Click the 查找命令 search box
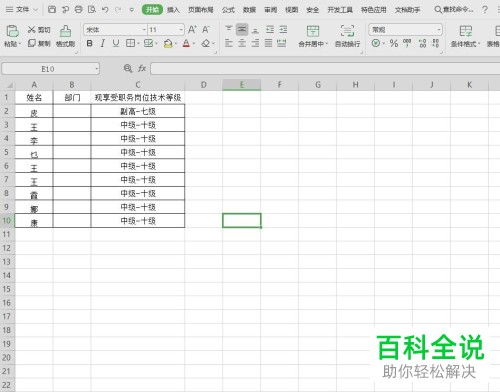This screenshot has height=392, width=500. (454, 10)
